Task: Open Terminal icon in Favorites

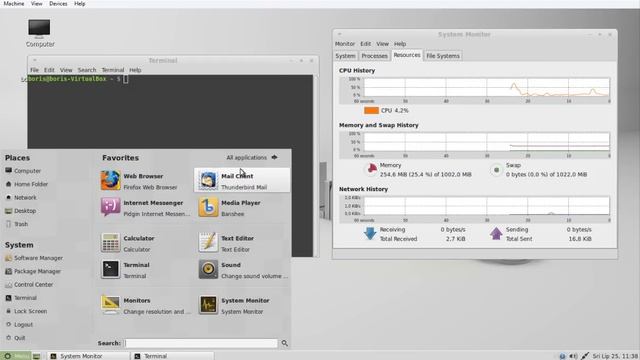Action: [x=111, y=269]
